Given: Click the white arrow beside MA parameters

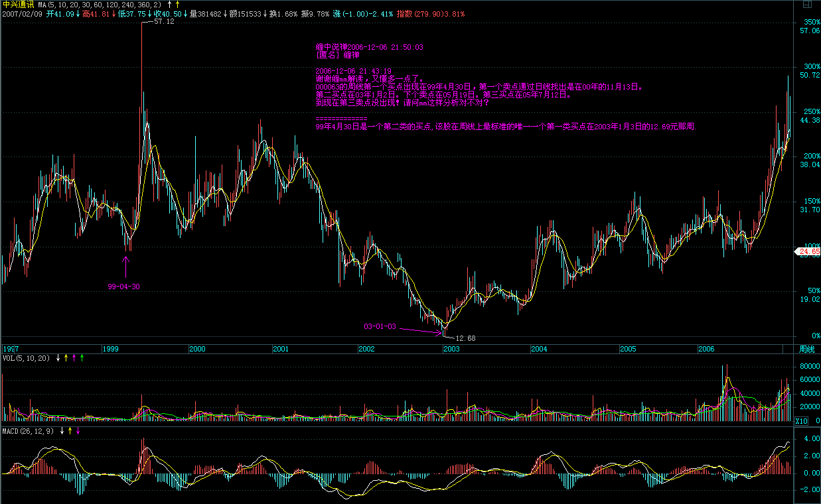Looking at the screenshot, I should point(169,4).
